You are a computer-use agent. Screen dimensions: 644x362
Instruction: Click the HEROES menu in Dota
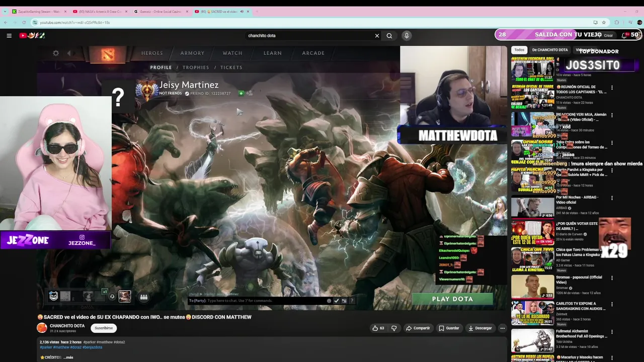tap(152, 53)
